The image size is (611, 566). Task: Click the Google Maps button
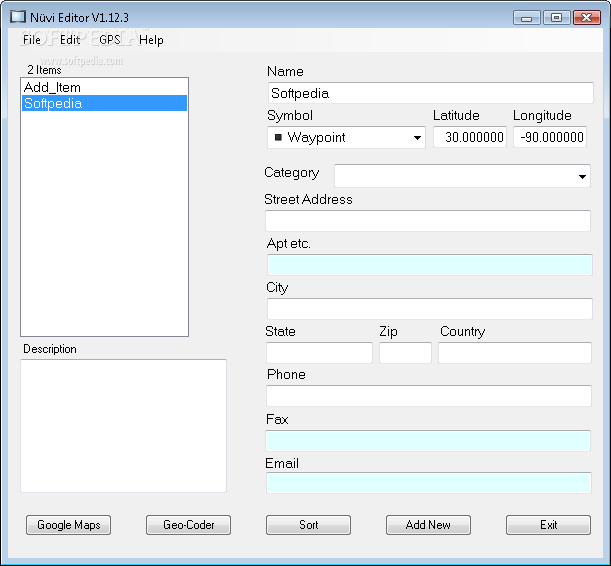[69, 525]
